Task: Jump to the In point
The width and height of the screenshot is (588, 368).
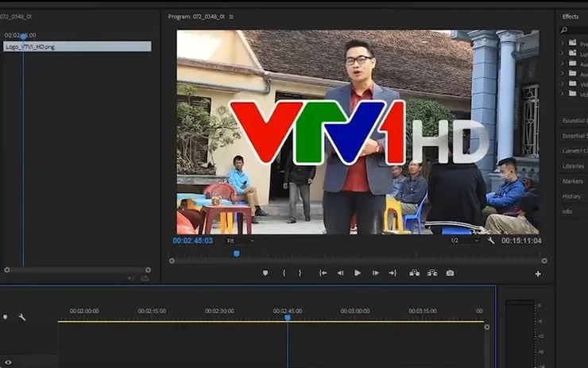Action: pos(323,273)
